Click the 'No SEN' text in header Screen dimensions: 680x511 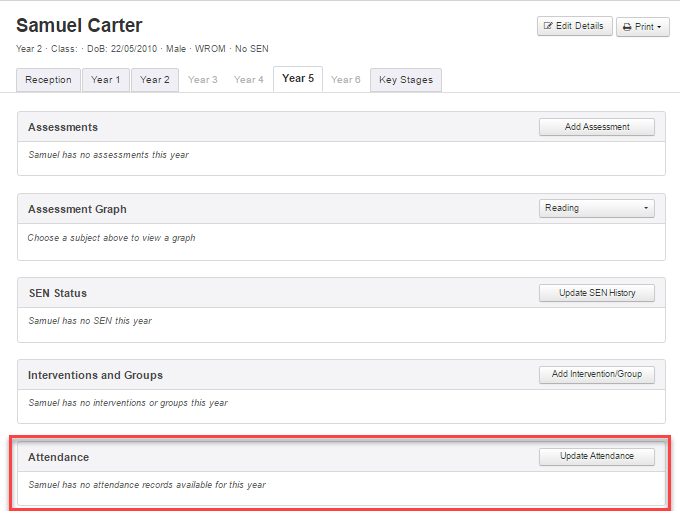coord(252,49)
